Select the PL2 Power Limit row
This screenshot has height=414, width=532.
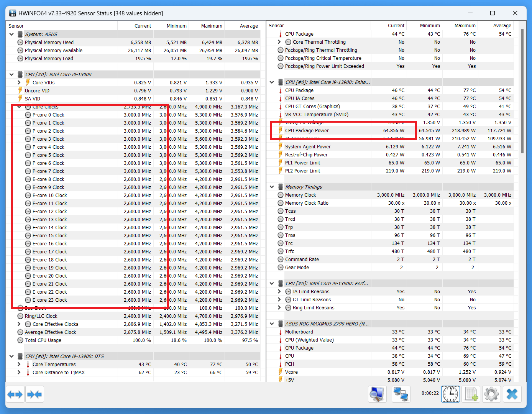point(390,171)
